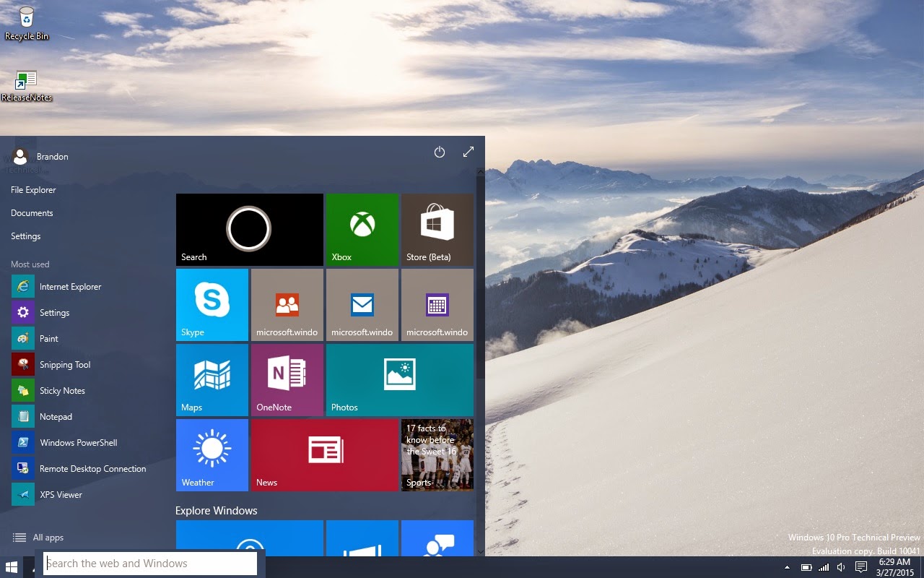Launch the Xbox app tile
This screenshot has width=924, height=578.
pos(362,229)
